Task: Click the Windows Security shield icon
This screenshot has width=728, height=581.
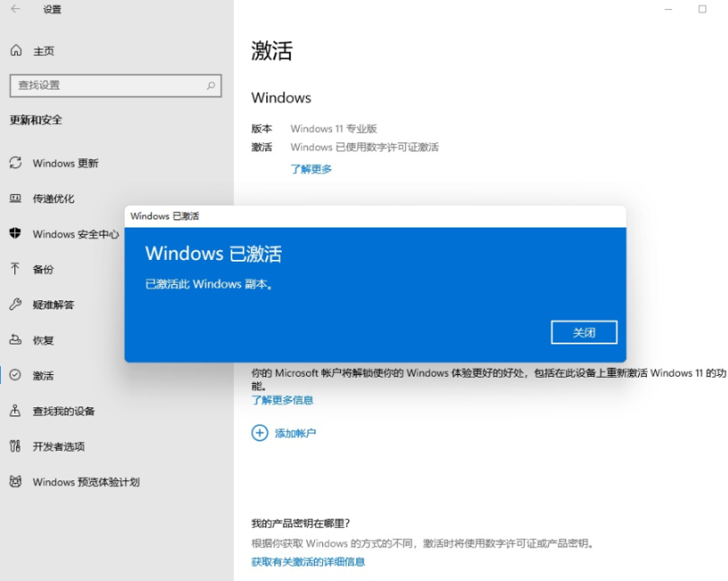Action: (15, 234)
